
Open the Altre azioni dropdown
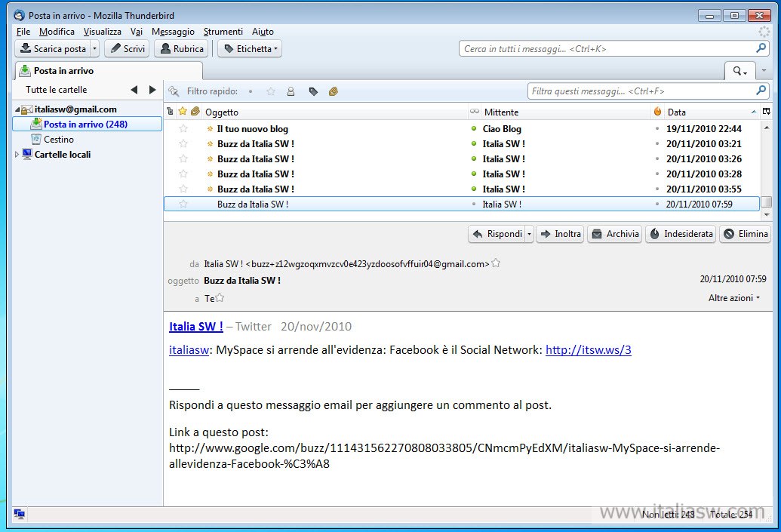pyautogui.click(x=734, y=298)
